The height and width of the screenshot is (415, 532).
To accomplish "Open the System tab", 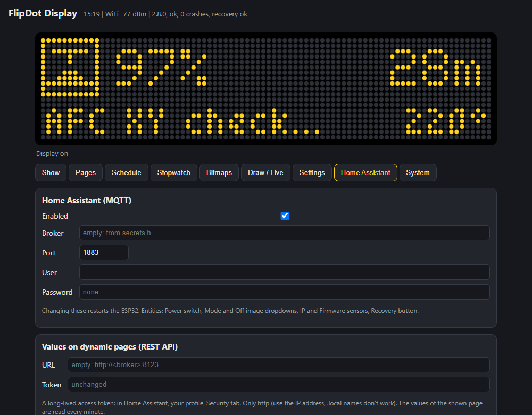I will pyautogui.click(x=418, y=173).
